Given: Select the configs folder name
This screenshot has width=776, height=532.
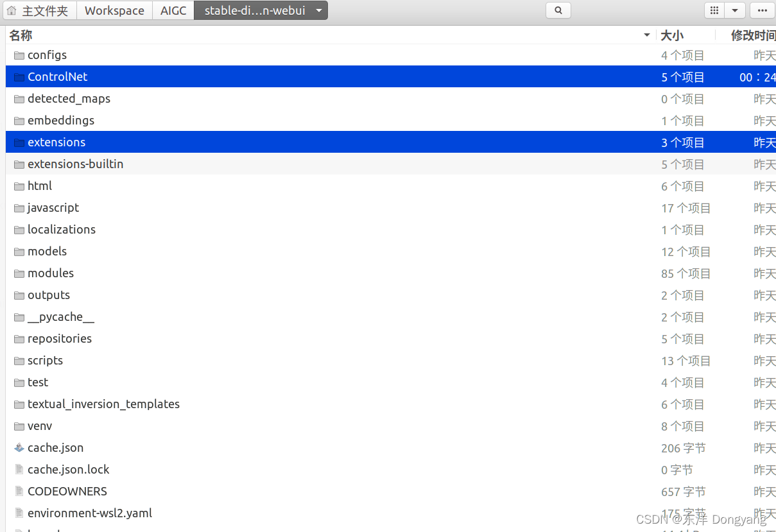Looking at the screenshot, I should pyautogui.click(x=47, y=55).
